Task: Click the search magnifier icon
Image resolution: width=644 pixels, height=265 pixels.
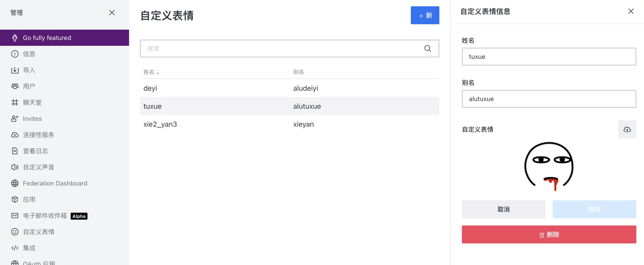Action: point(427,49)
